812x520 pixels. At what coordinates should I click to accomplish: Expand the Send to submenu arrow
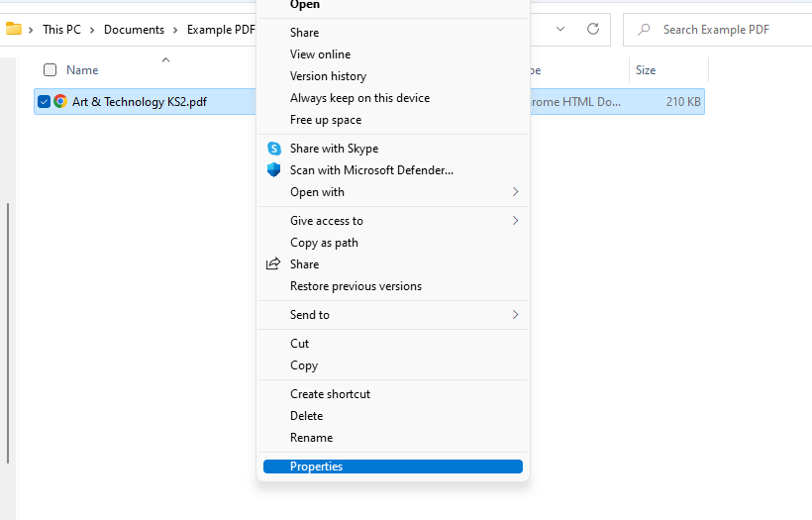(x=515, y=315)
